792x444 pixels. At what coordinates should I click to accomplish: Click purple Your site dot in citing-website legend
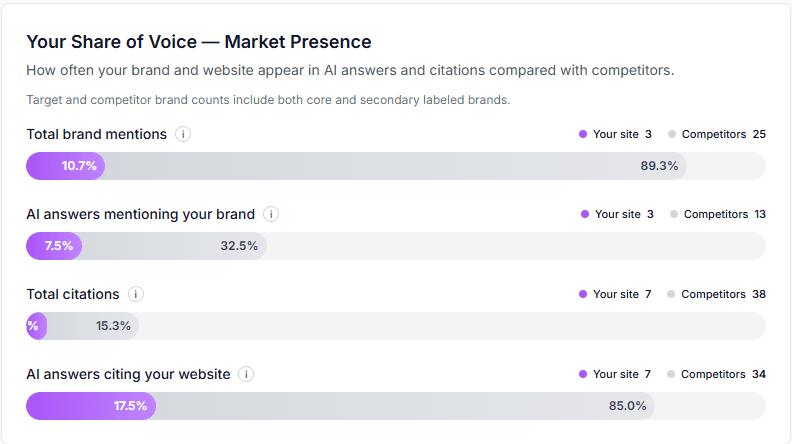(582, 374)
